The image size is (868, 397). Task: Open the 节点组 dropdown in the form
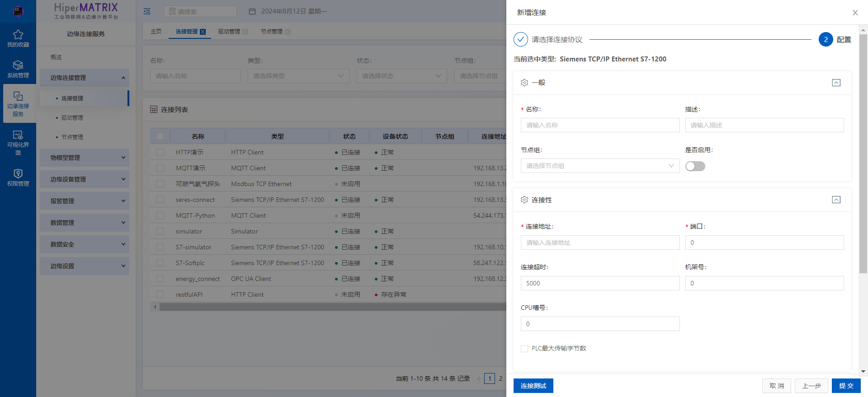click(600, 166)
